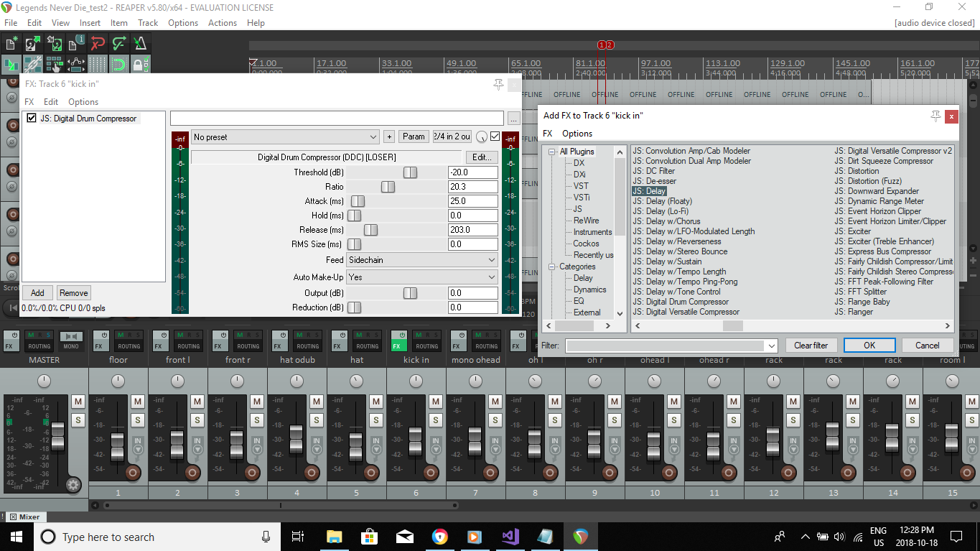Click the Edit... button for the compressor
The width and height of the screenshot is (980, 551).
pyautogui.click(x=482, y=157)
